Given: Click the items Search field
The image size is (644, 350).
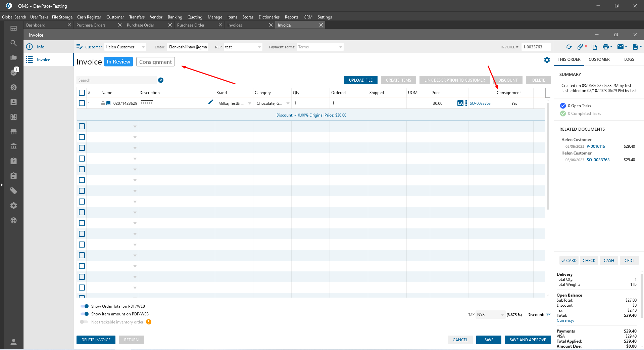Looking at the screenshot, I should 117,80.
